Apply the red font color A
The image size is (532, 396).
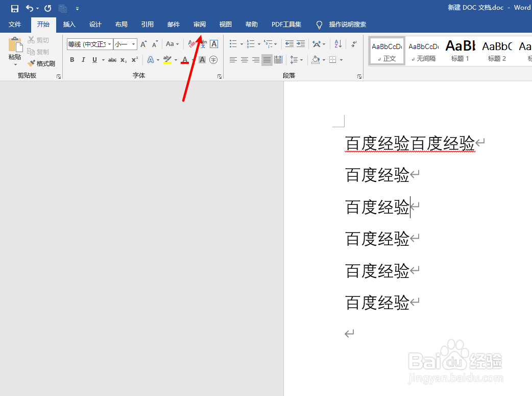pyautogui.click(x=185, y=60)
